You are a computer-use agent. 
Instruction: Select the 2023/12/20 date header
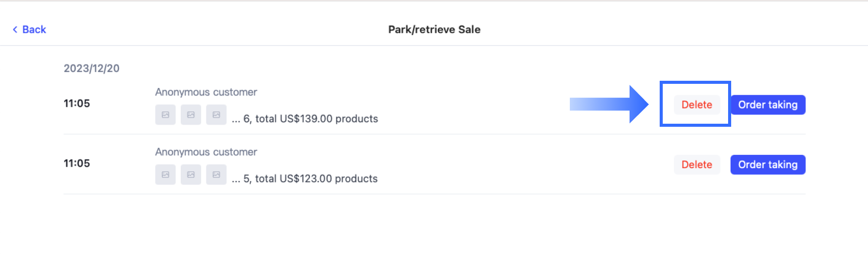point(91,69)
